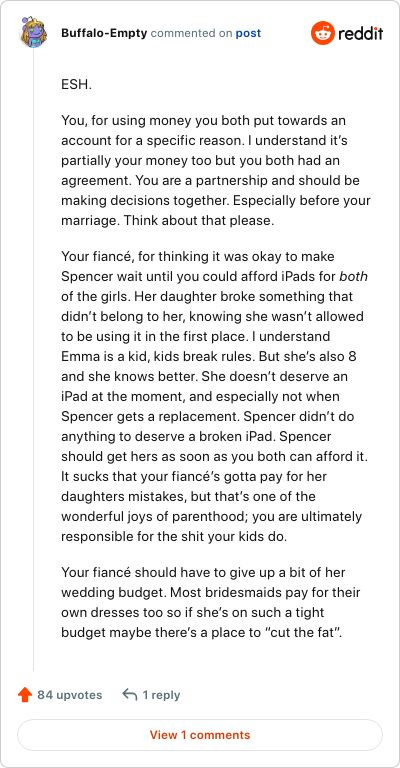Click the 'commented on' label text
Screen dimensions: 400x768
[191, 33]
